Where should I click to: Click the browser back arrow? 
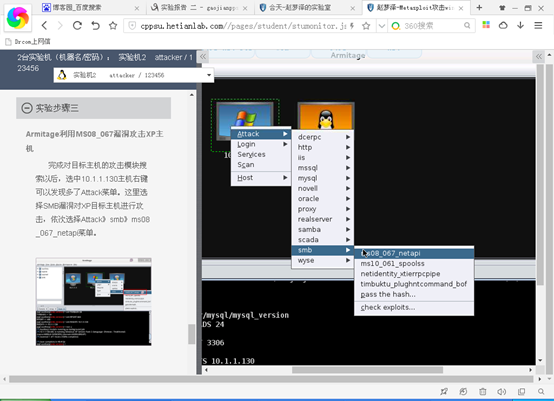(x=44, y=25)
